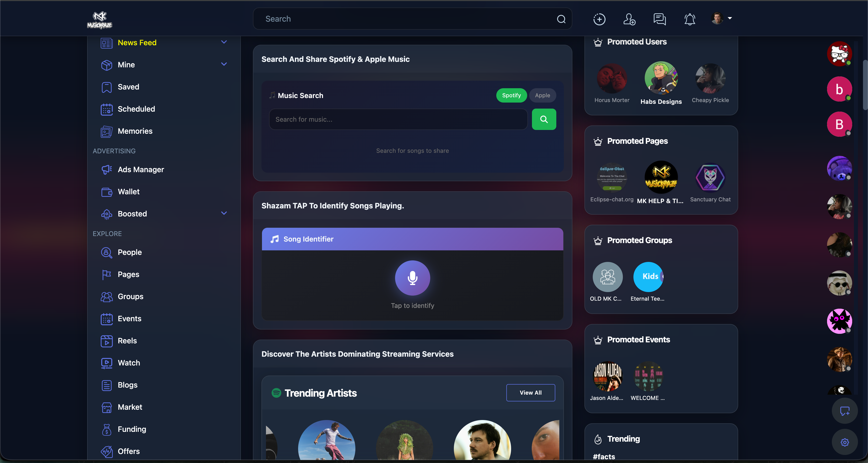Open the Watch section
Screen dimensions: 868x463
coord(129,363)
